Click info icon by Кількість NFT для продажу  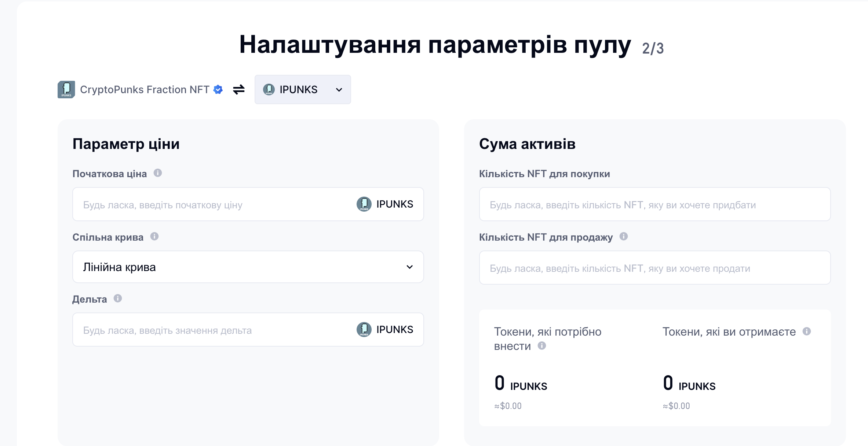click(624, 237)
